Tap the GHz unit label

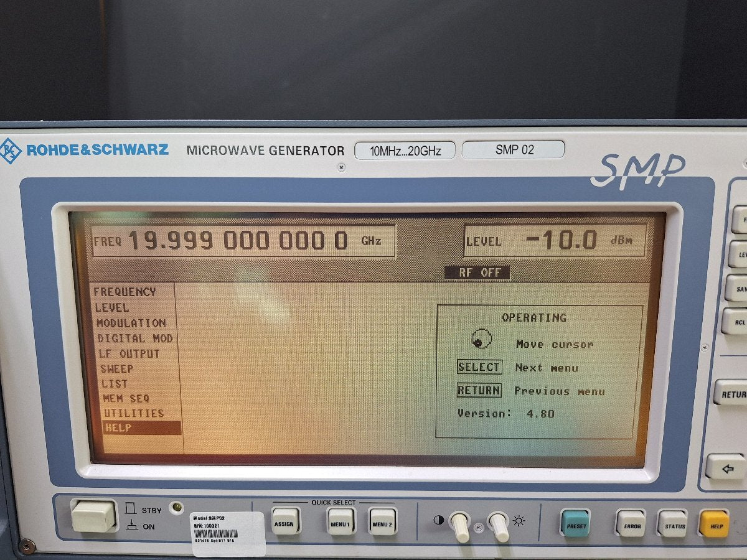(x=371, y=241)
